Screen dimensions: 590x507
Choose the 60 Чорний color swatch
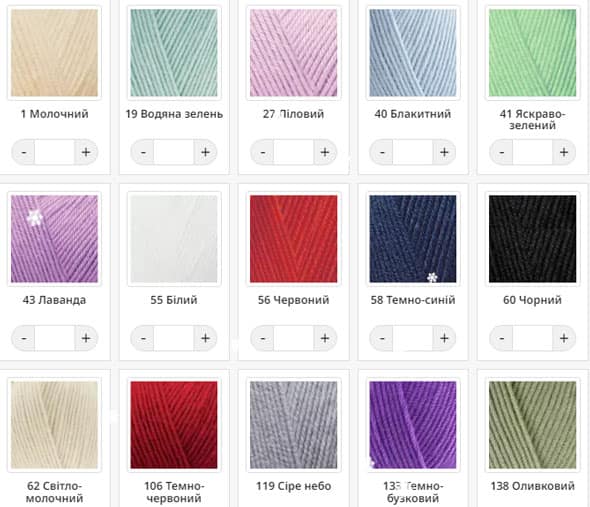tap(532, 239)
